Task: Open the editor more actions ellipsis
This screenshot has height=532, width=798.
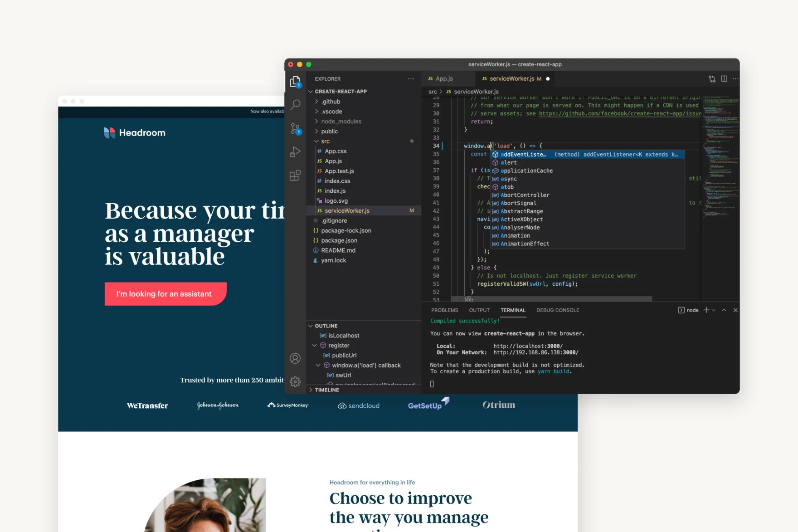Action: 735,79
